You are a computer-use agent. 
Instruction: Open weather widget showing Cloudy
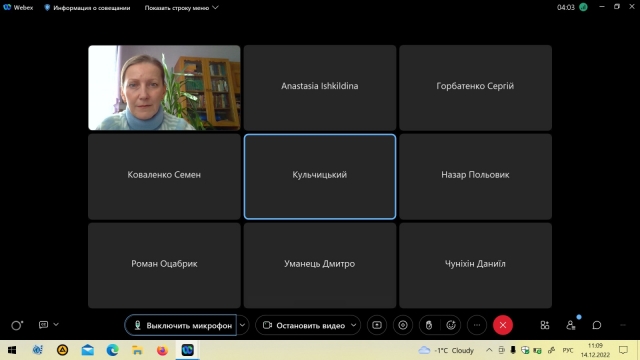point(447,350)
